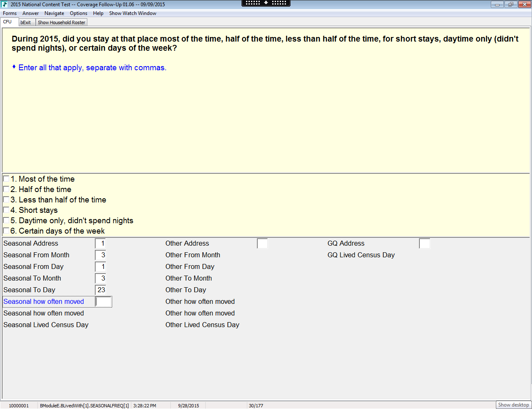Screen dimensions: 532x409
Task: Open the Show Household Roster tab
Action: (62, 22)
